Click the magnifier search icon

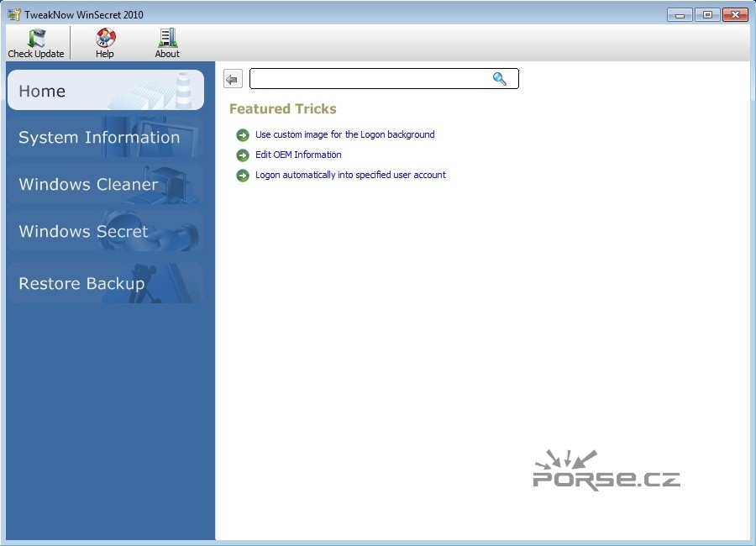click(500, 79)
